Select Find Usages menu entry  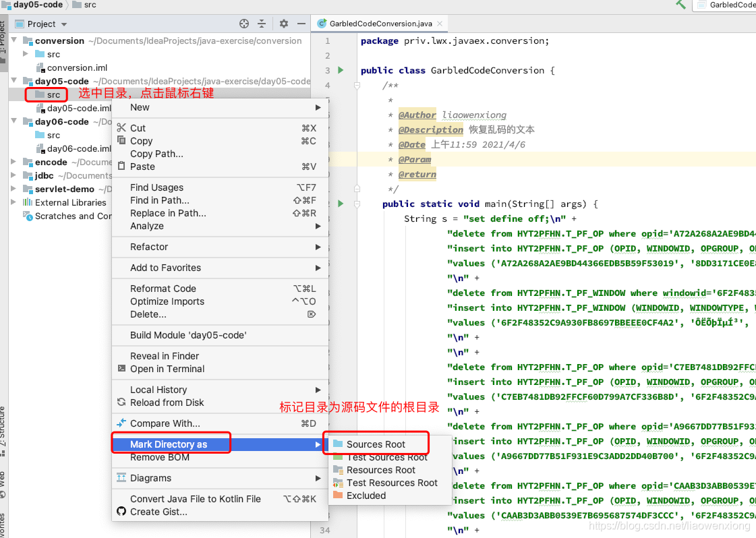[220, 187]
